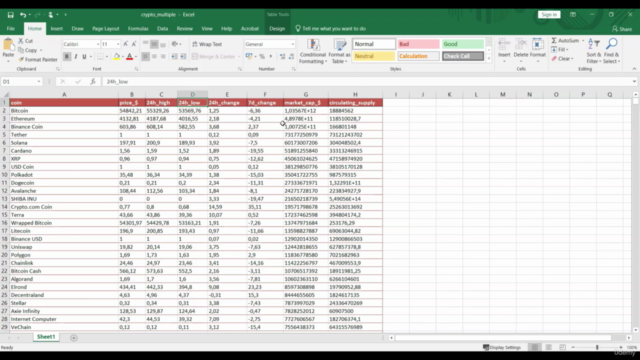The image size is (640, 360).
Task: Click the Sign in button
Action: (x=549, y=15)
